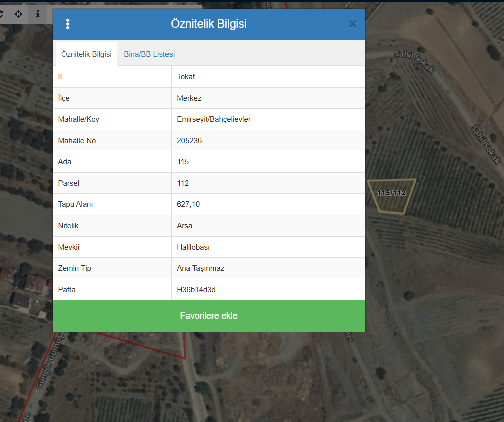The width and height of the screenshot is (504, 422).
Task: Click the Mevkii value Halilobası
Action: [x=193, y=247]
